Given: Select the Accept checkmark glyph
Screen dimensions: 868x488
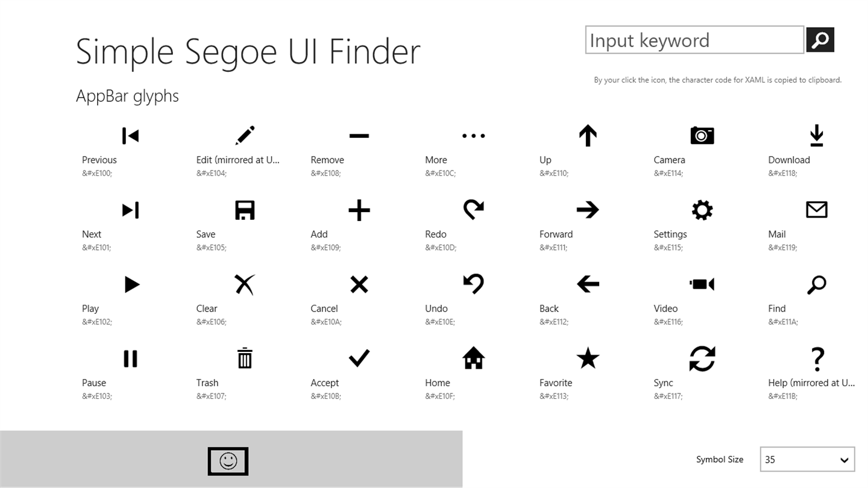Looking at the screenshot, I should pyautogui.click(x=359, y=358).
